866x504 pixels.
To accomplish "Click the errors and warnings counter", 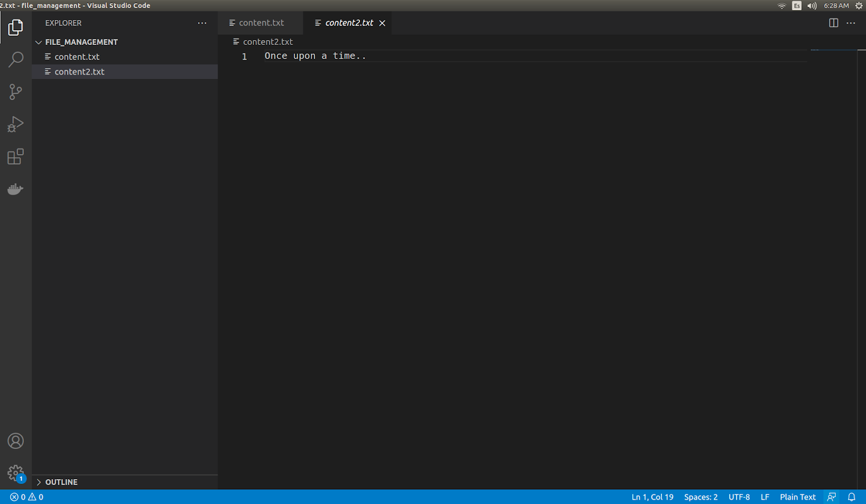I will point(27,497).
